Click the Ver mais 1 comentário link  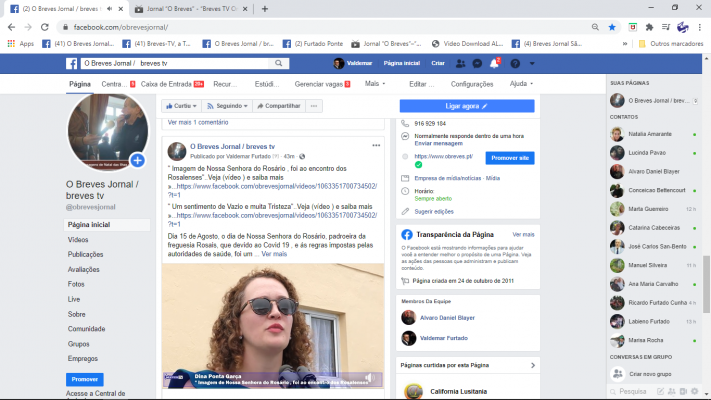tap(197, 122)
